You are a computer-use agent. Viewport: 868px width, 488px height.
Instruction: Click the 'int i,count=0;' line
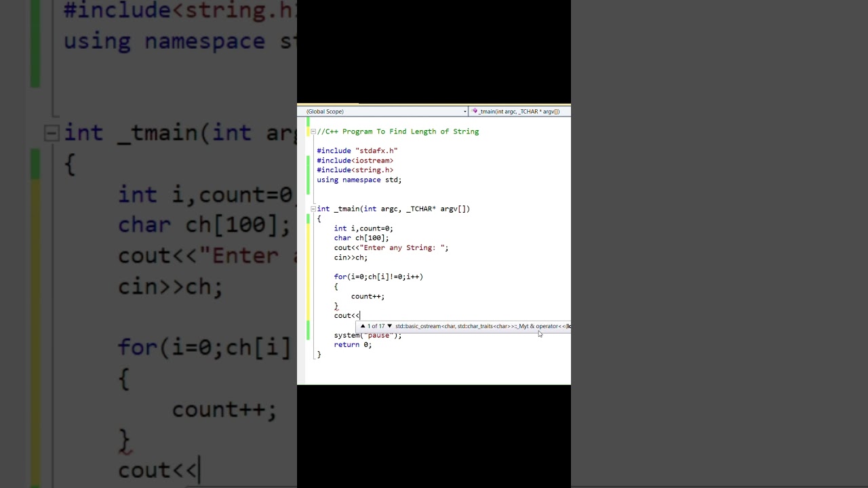(363, 228)
